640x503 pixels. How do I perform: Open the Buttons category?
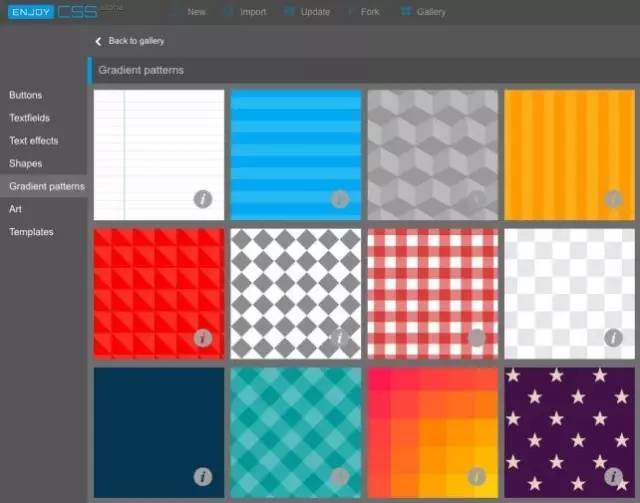26,95
